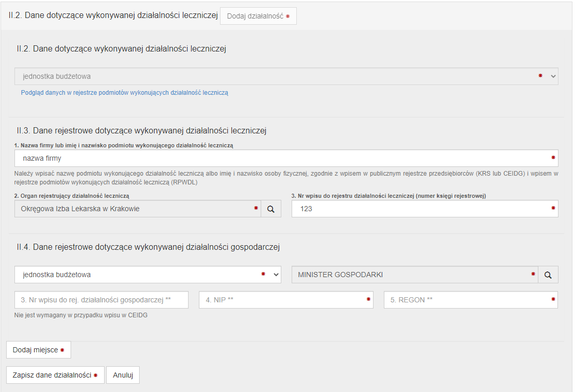The image size is (575, 392).
Task: Open the greyed-out jednostka budżetowa dropdown in II.2
Action: (286, 76)
